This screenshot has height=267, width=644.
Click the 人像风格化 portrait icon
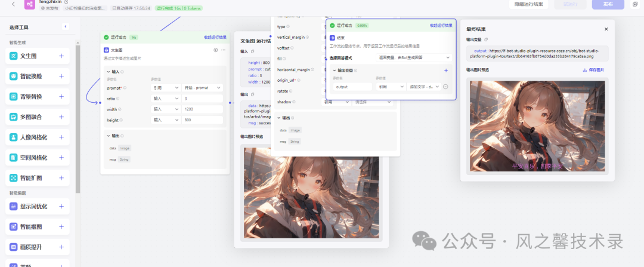[x=14, y=137]
